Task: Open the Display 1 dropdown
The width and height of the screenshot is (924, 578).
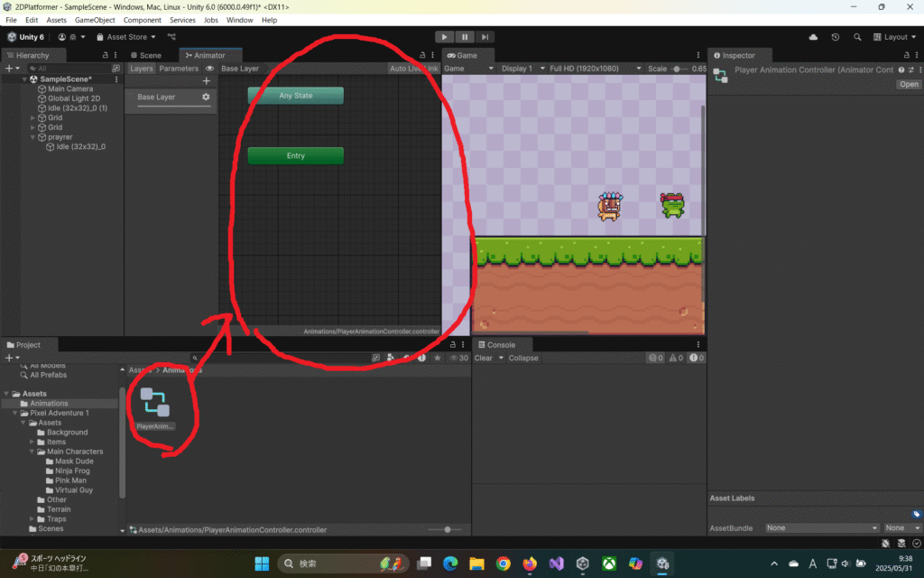Action: click(x=522, y=69)
